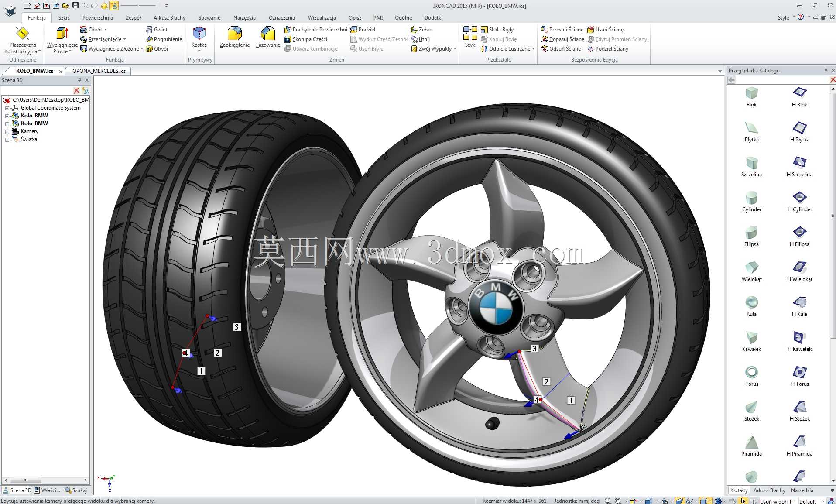The image size is (836, 504).
Task: Apply the Fazowanie chamfer tool
Action: [268, 37]
